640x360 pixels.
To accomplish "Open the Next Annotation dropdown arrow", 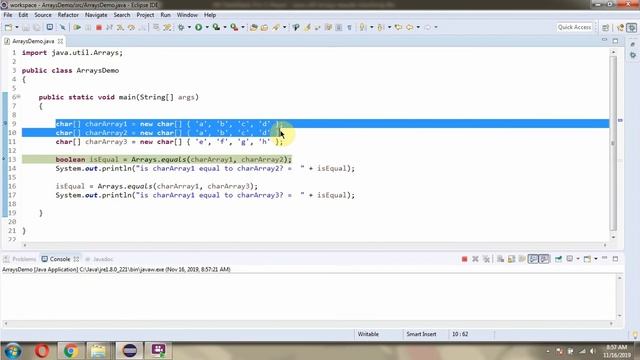I will 371,27.
